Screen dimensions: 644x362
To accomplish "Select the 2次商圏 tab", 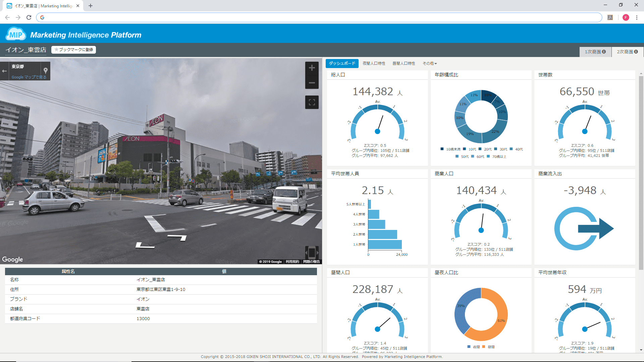I will tap(627, 52).
